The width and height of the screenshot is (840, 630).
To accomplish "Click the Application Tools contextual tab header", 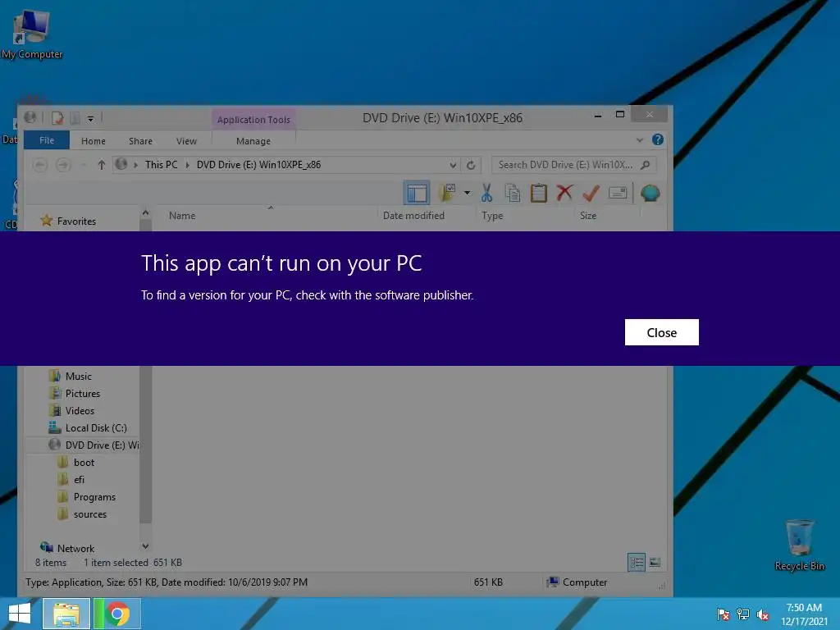I will tap(253, 120).
